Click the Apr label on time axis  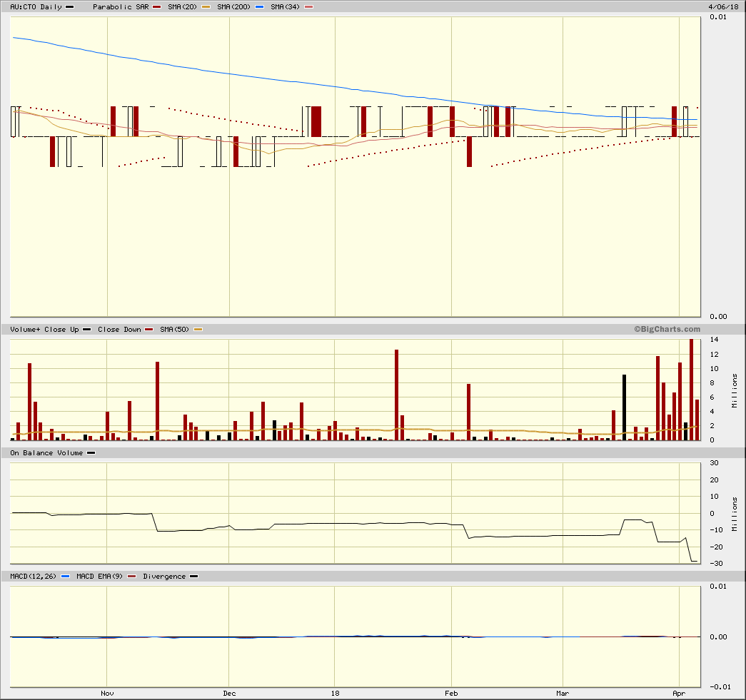click(679, 694)
